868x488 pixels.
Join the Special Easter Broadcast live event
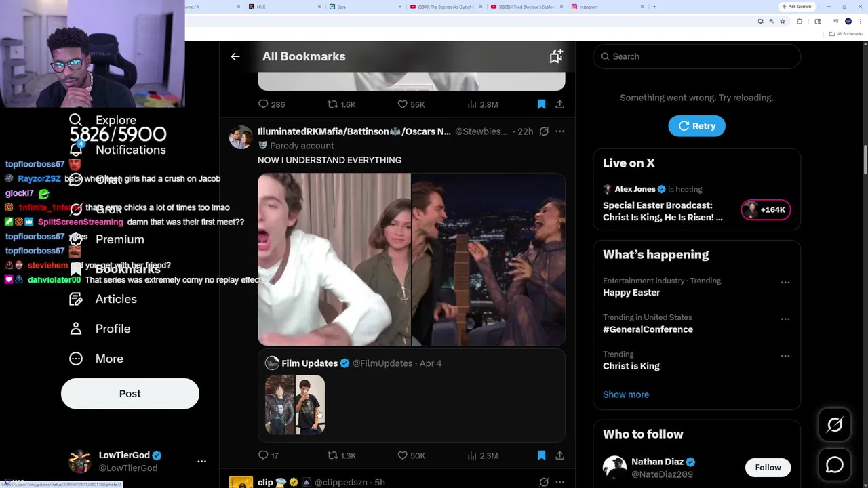click(663, 211)
